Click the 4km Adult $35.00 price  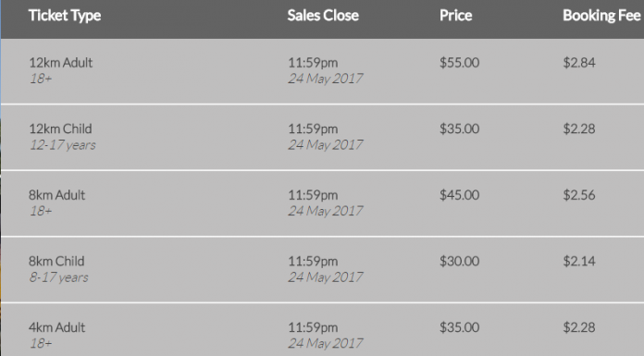pyautogui.click(x=459, y=327)
